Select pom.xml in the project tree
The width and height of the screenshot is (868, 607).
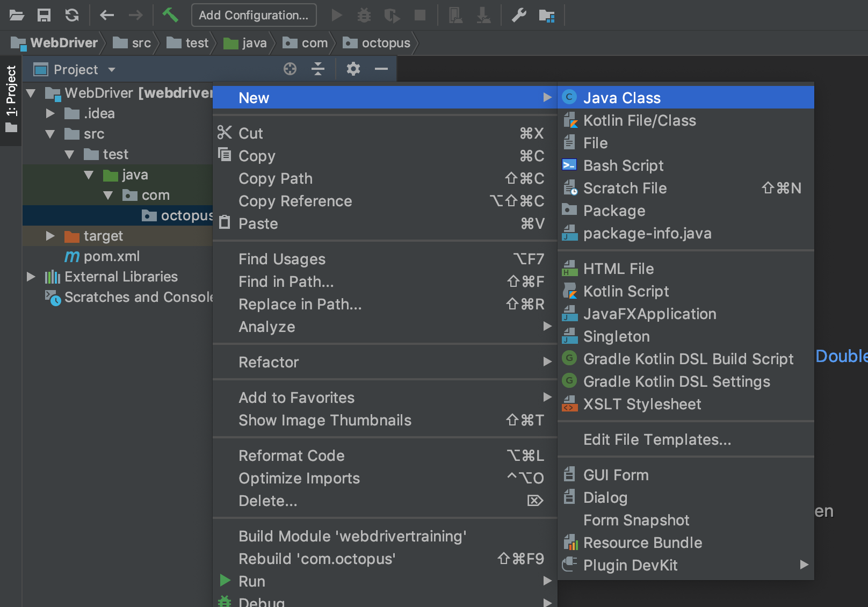(x=111, y=256)
